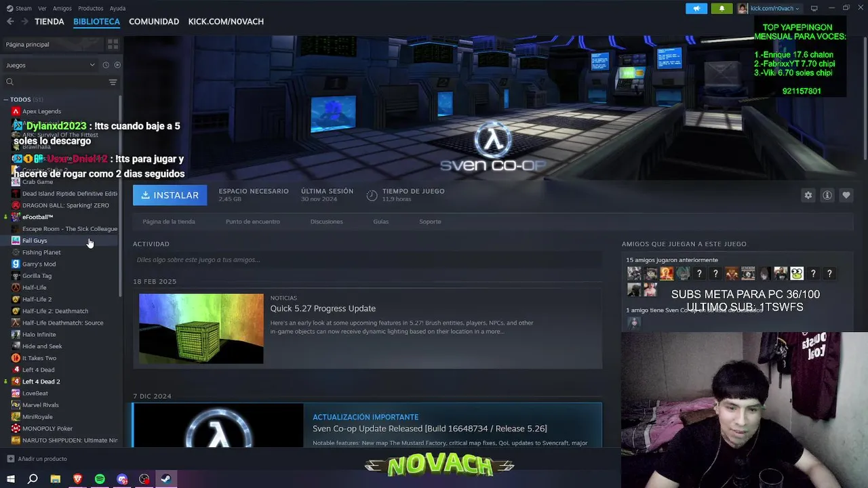The height and width of the screenshot is (488, 868).
Task: Collapse the TODOS games category
Action: [5, 100]
